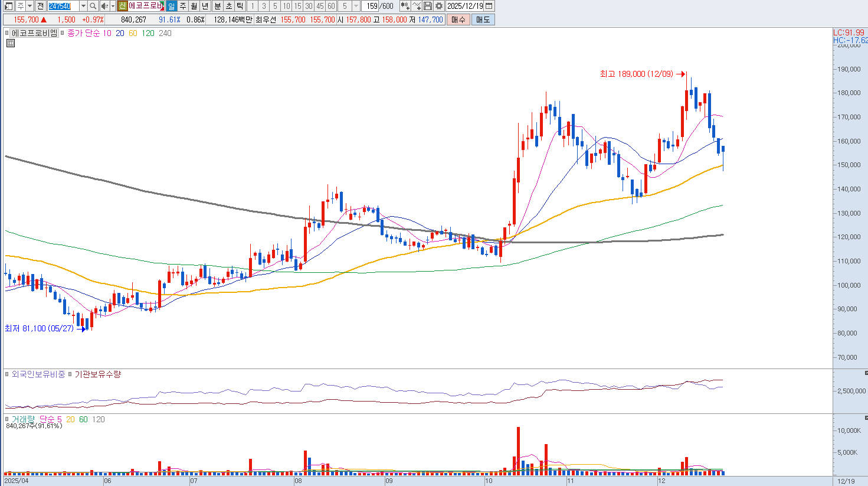Click the stock code input field

click(x=63, y=6)
